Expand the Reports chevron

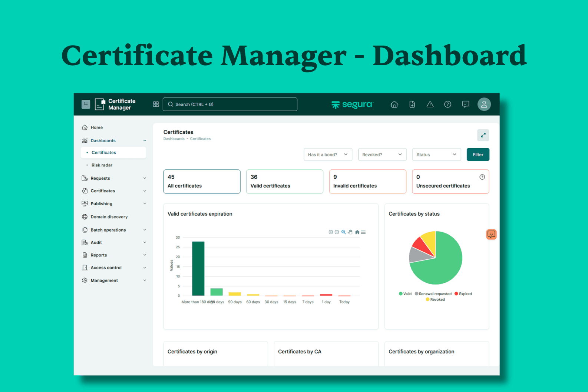click(x=145, y=255)
